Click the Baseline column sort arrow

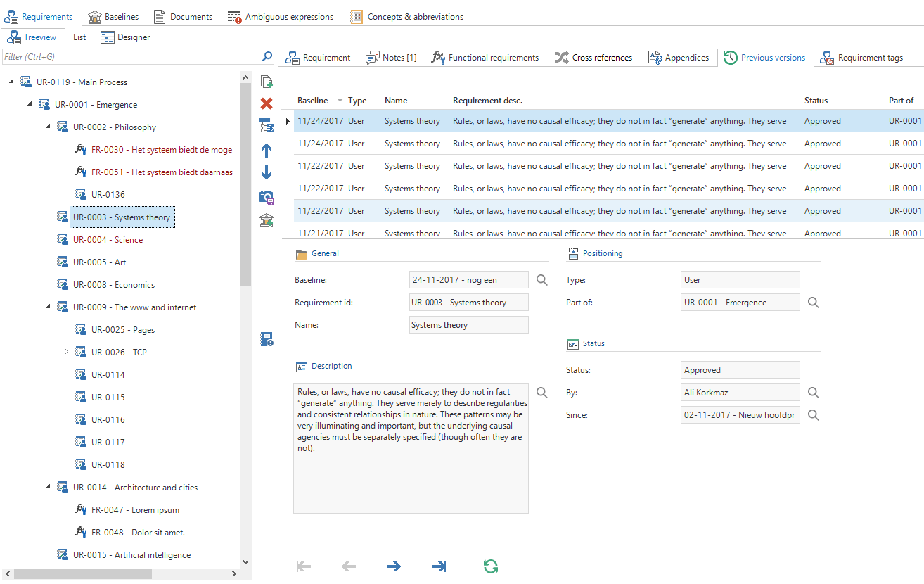pyautogui.click(x=340, y=101)
